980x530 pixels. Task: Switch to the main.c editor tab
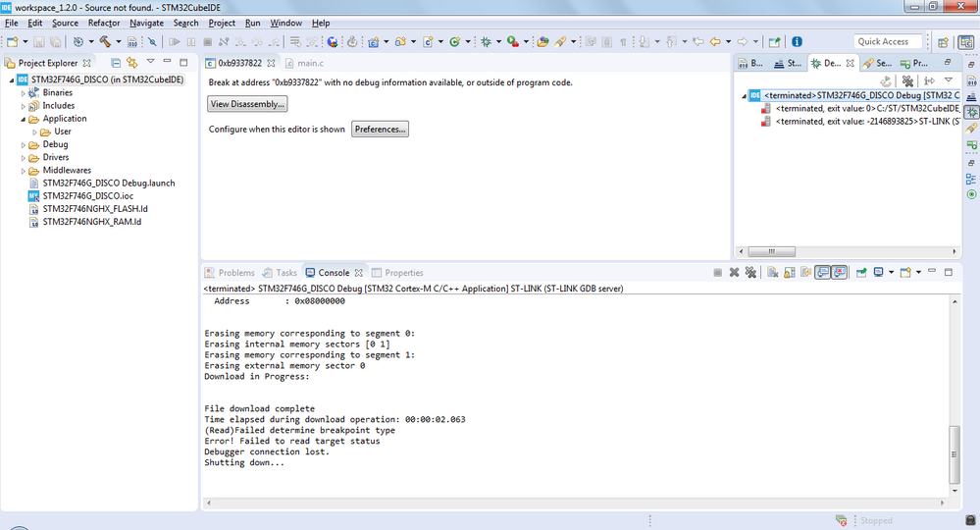[305, 63]
